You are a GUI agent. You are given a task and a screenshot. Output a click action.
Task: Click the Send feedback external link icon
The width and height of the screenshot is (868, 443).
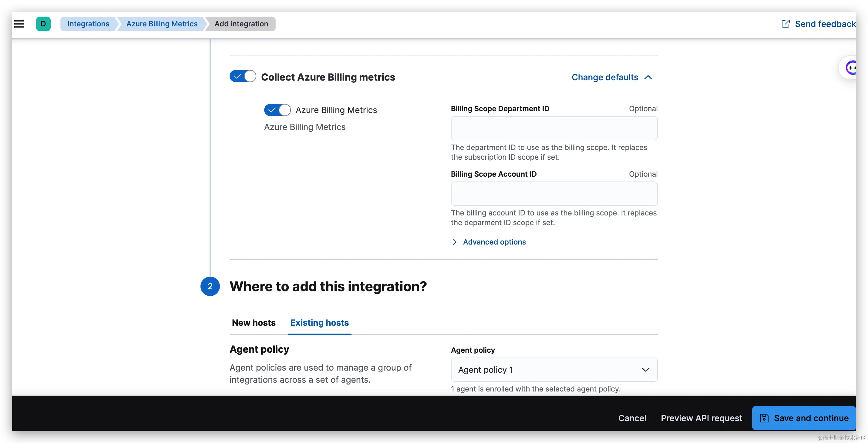[x=786, y=24]
